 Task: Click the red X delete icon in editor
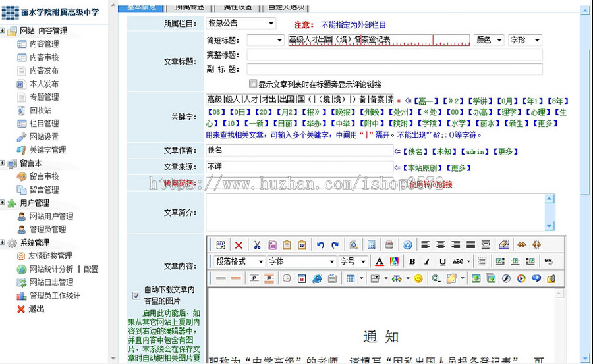239,245
